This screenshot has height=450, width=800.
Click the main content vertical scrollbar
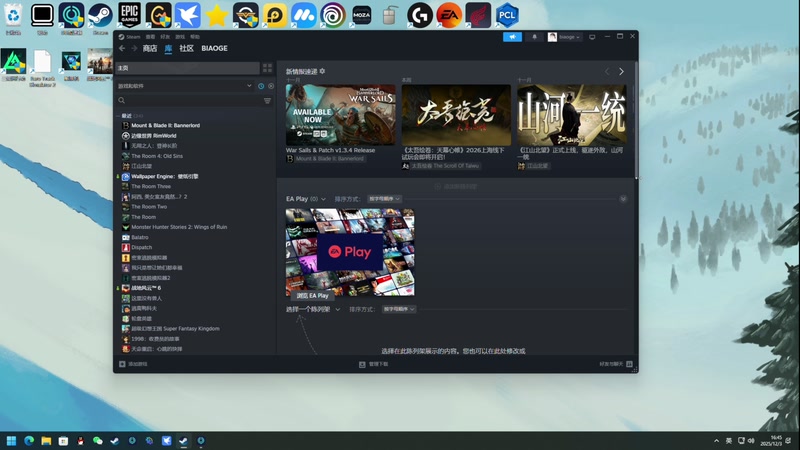point(636,121)
